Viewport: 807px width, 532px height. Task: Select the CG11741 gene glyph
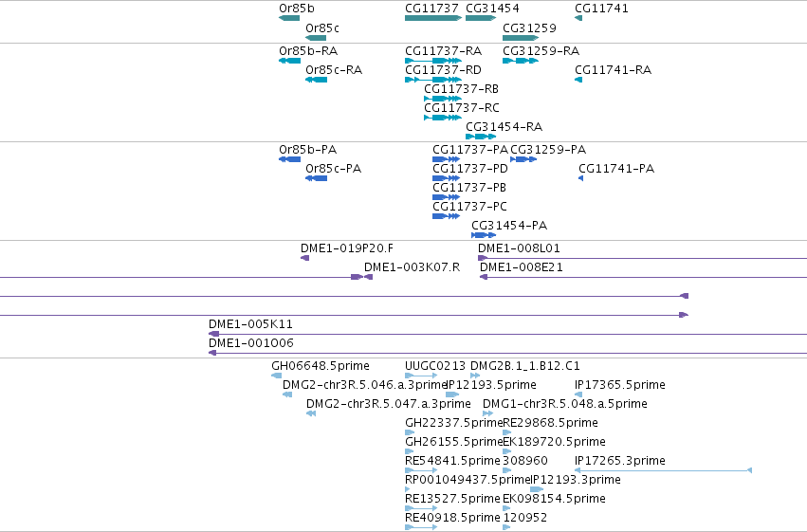(x=578, y=18)
